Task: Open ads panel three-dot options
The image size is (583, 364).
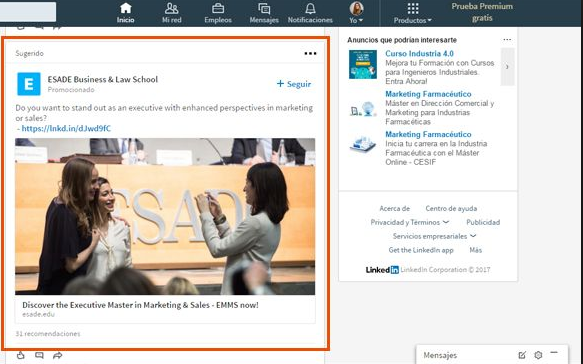Action: pos(507,39)
